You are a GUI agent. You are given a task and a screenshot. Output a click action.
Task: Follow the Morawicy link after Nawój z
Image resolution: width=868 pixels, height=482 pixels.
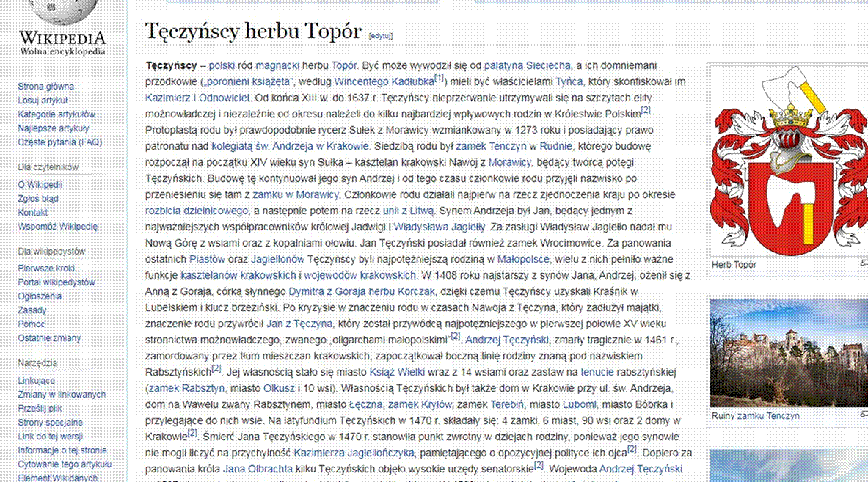click(x=509, y=162)
